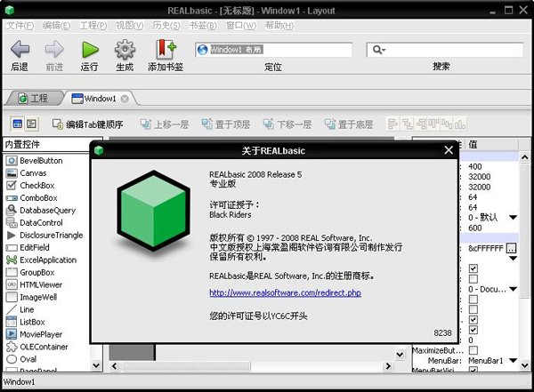Open the dropdown arrow below &cFFFFFF
The image size is (534, 392).
(513, 259)
